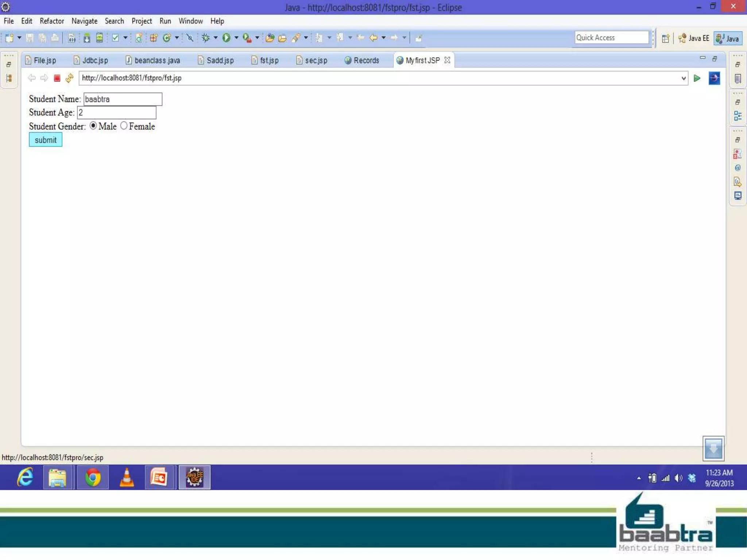Click the New Java Class icon
Viewport: 747px width, 560px height.
167,38
